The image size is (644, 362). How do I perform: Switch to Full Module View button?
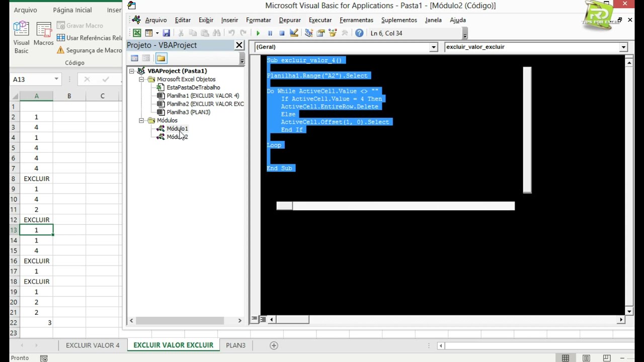pyautogui.click(x=263, y=319)
